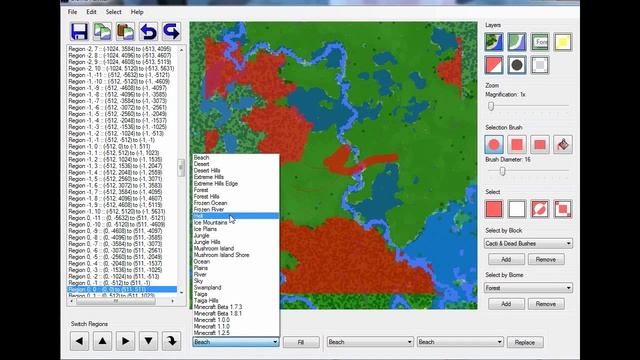Viewport: 640px width, 360px height.
Task: Choose Swampland in biome list
Action: click(x=236, y=287)
